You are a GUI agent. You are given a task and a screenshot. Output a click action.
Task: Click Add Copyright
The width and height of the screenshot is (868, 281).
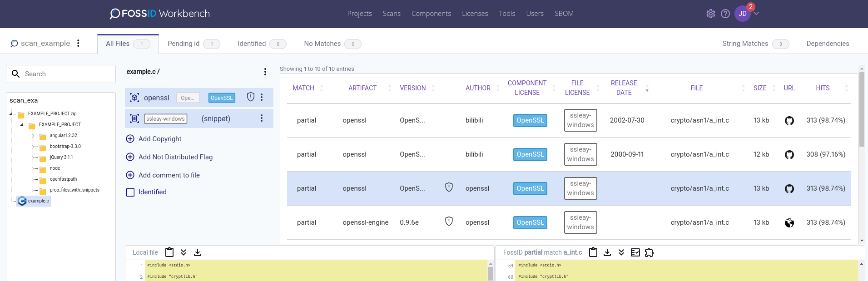coord(154,139)
